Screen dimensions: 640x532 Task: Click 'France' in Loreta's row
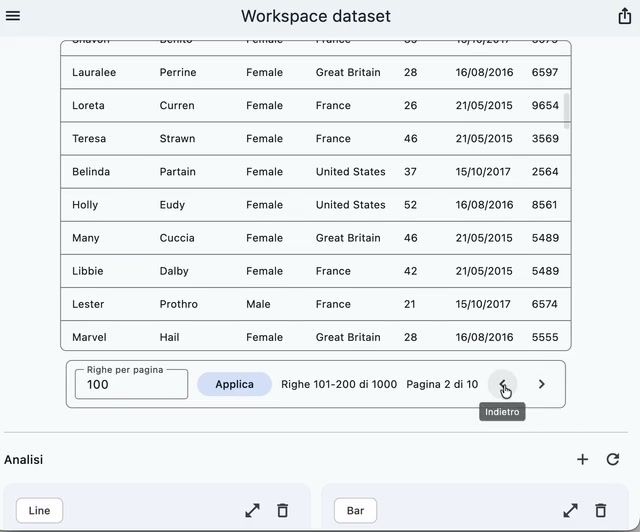pos(333,105)
